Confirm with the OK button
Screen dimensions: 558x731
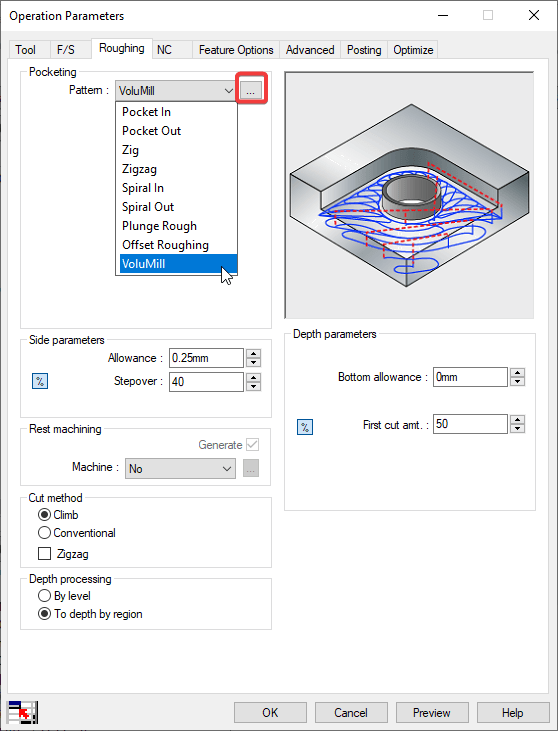[270, 712]
